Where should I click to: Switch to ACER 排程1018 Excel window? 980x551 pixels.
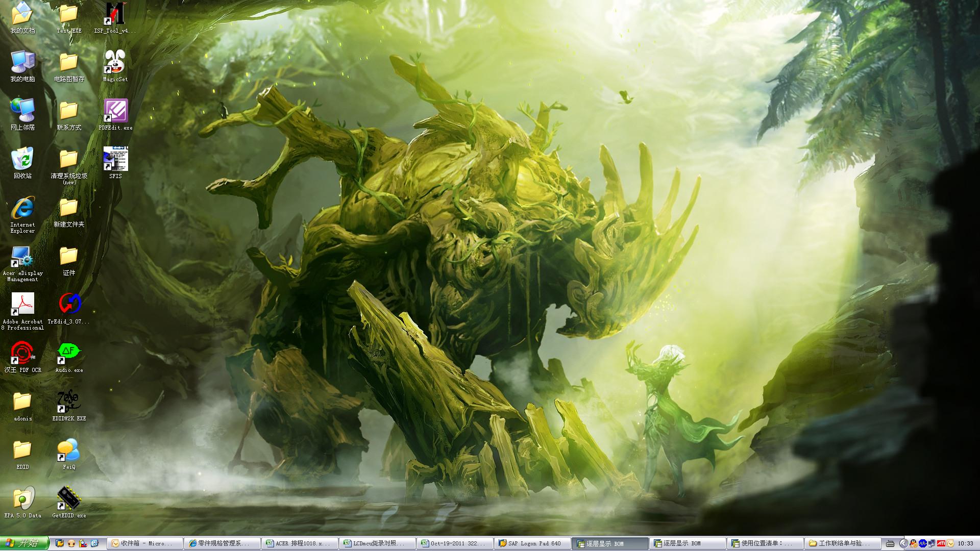click(x=301, y=543)
